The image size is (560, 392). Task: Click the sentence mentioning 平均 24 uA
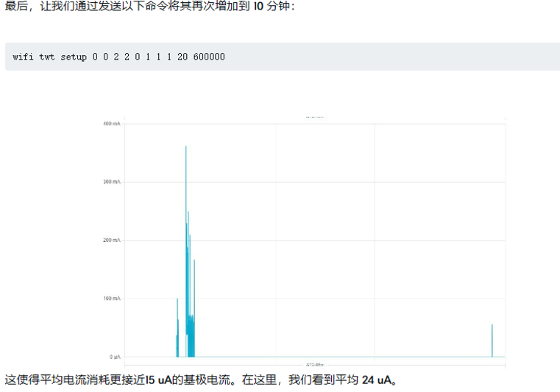(x=201, y=379)
